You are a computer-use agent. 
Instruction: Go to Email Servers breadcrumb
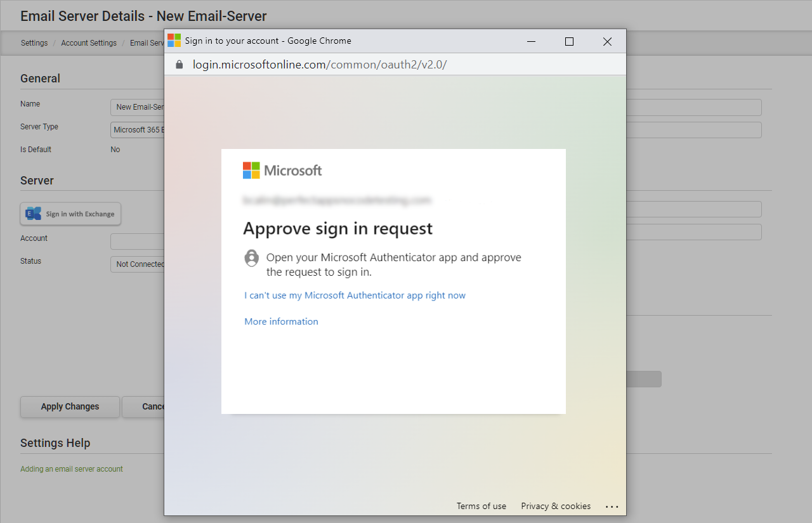pyautogui.click(x=147, y=43)
